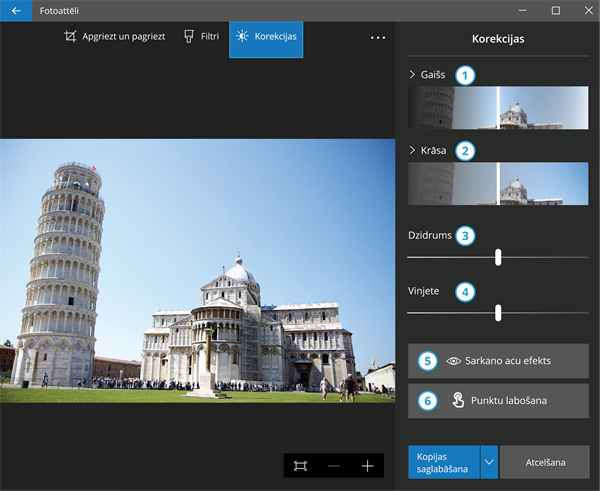
Task: Click the fit-to-window icon below the photo
Action: coord(300,466)
